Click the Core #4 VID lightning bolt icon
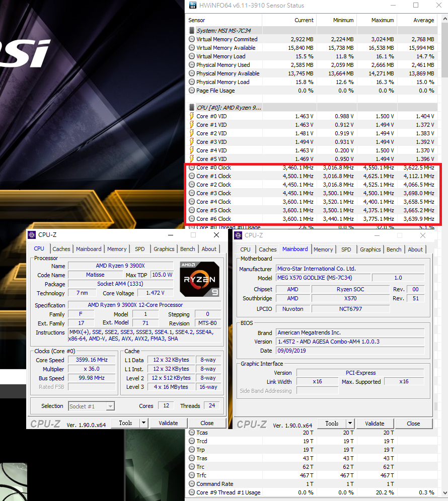 pyautogui.click(x=192, y=150)
